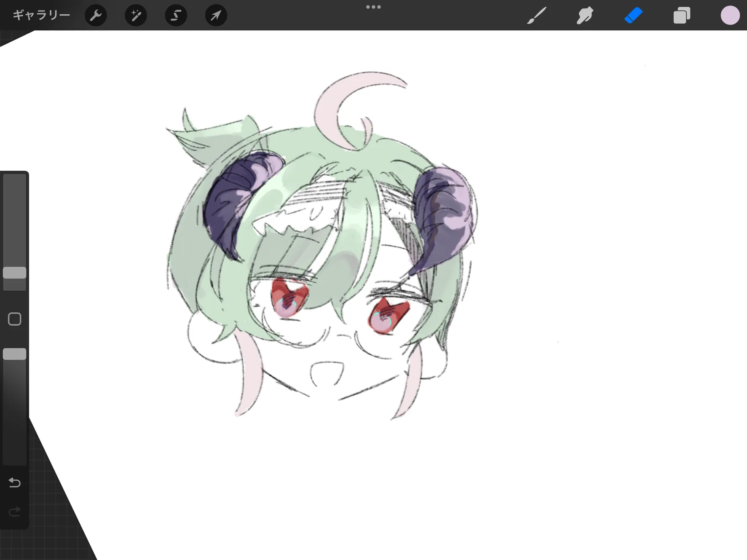Click the brush opacity slider handle
Image resolution: width=747 pixels, height=560 pixels.
15,354
